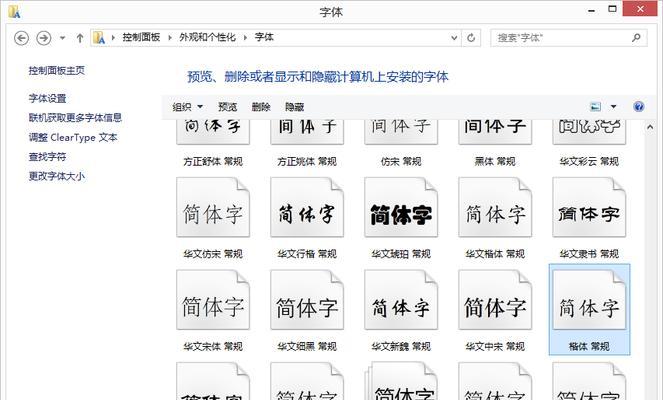
Task: Select the 华文宋体 常规 font icon
Action: [213, 300]
